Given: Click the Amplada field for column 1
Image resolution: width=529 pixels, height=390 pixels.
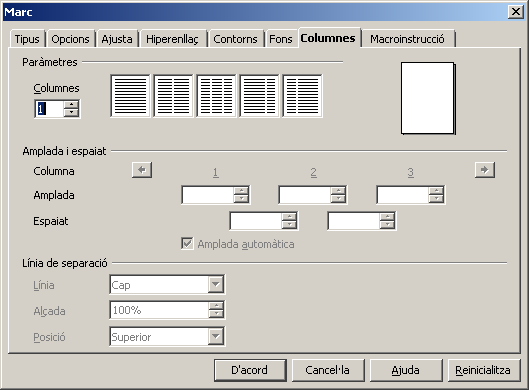Looking at the screenshot, I should coord(207,195).
